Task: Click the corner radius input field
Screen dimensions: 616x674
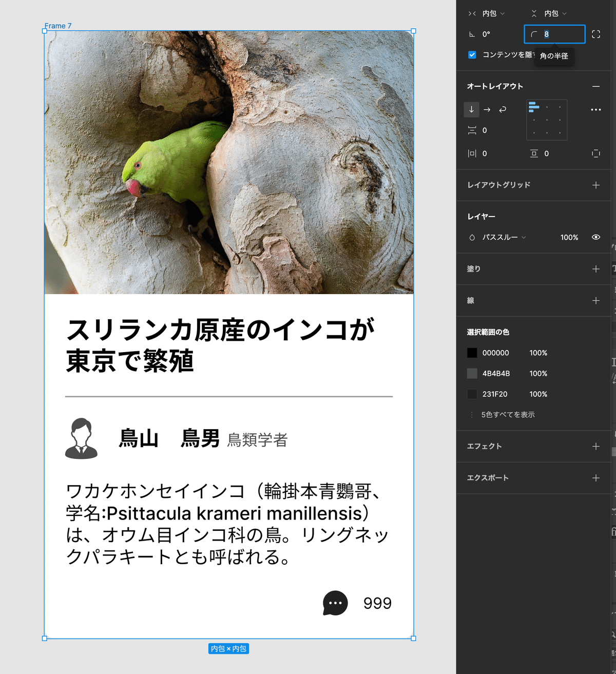Action: coord(554,34)
